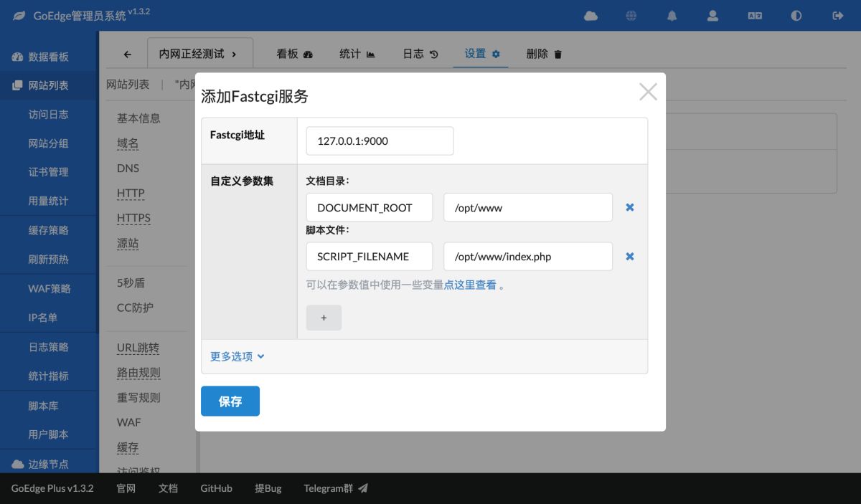Open the user profile icon

(712, 15)
